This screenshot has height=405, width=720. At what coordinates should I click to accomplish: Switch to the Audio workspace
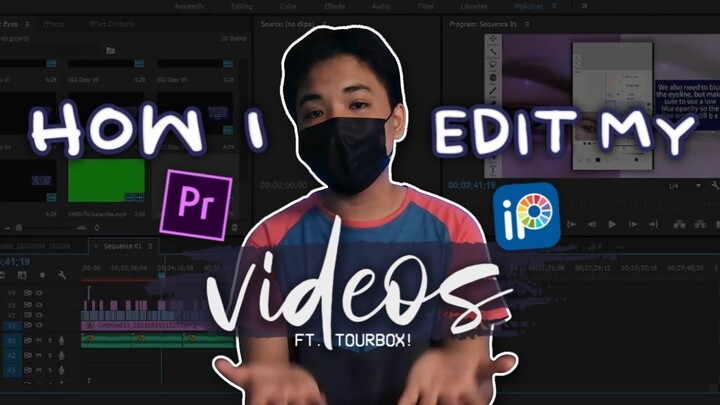381,6
